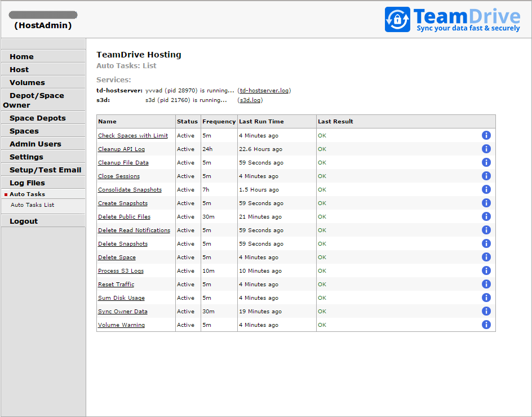This screenshot has width=532, height=417.
Task: Open Auto Tasks List submenu item
Action: 32,205
